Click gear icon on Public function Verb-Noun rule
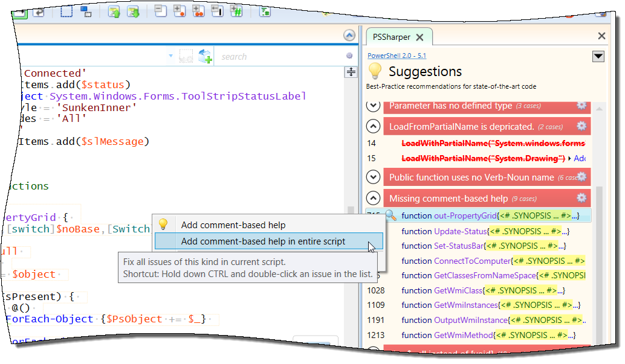The height and width of the screenshot is (364, 625). (581, 177)
